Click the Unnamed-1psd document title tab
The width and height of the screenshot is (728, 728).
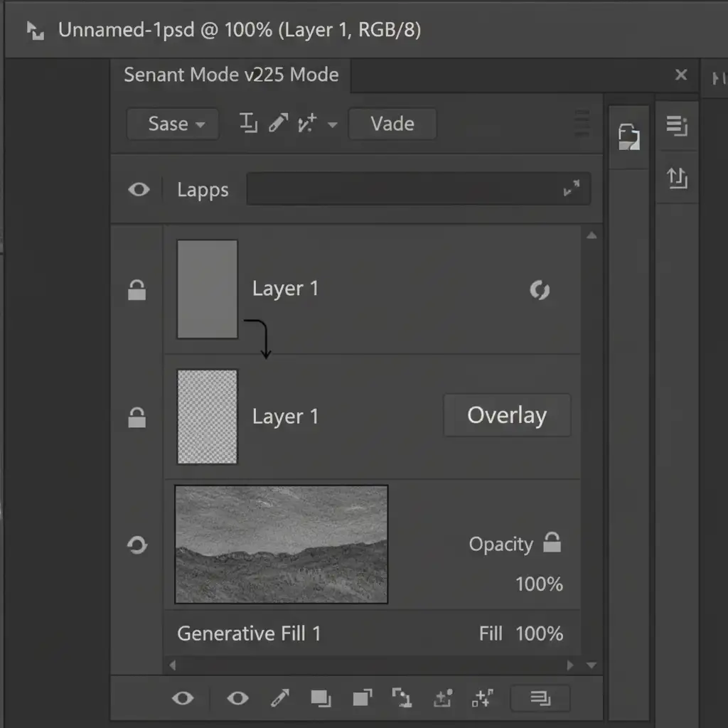(239, 31)
